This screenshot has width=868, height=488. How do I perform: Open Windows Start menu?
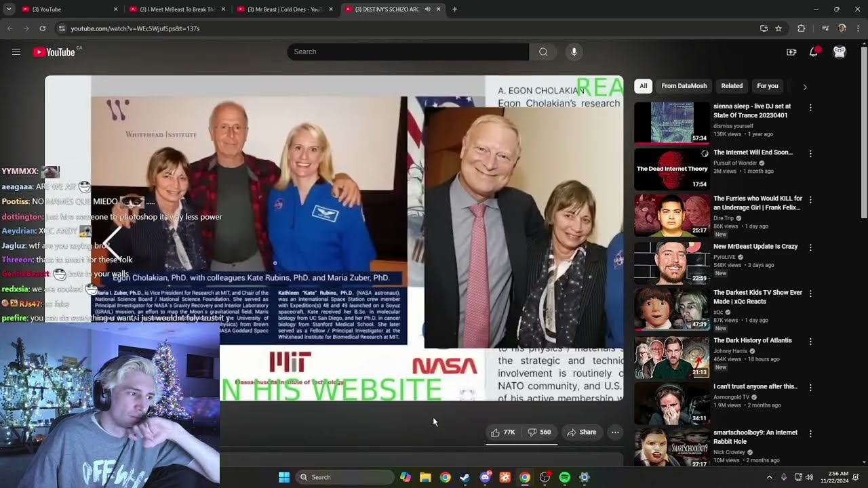tap(284, 477)
